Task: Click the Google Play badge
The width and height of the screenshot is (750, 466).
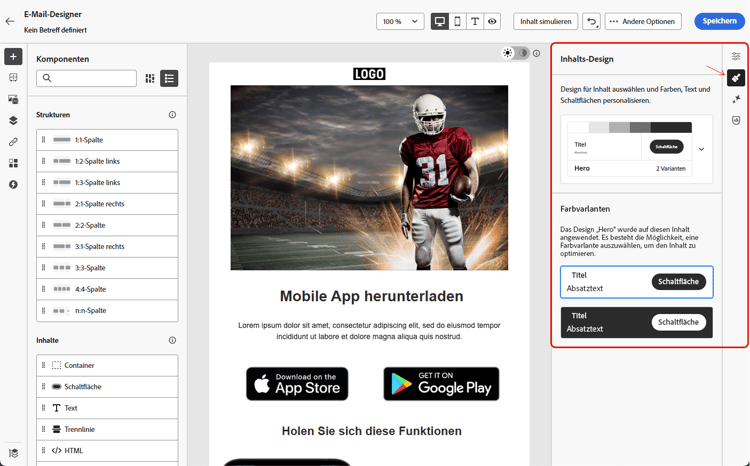Action: click(441, 384)
